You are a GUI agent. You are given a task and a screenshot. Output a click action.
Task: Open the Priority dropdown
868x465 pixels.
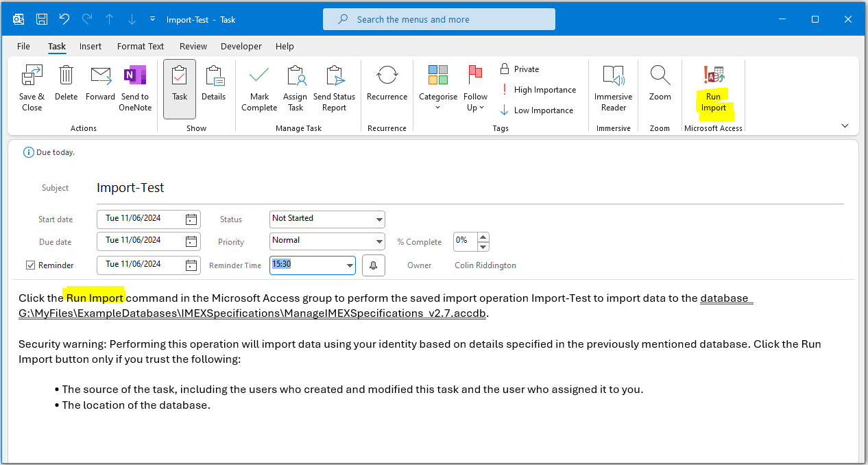pos(380,241)
